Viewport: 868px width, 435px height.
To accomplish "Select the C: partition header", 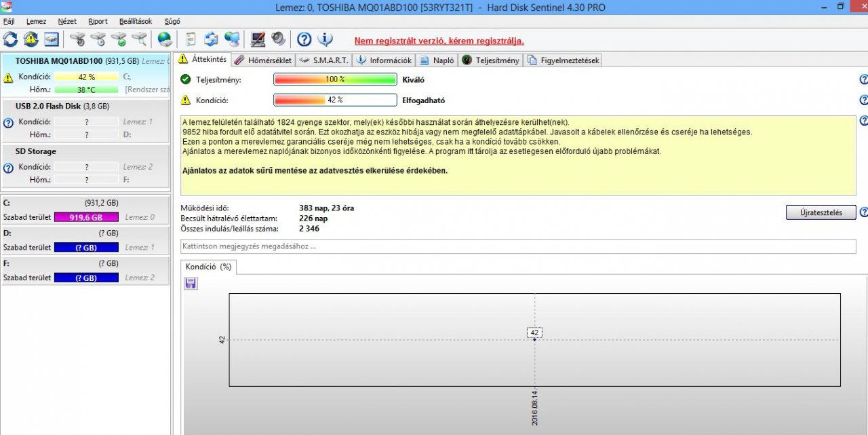I will [x=85, y=202].
